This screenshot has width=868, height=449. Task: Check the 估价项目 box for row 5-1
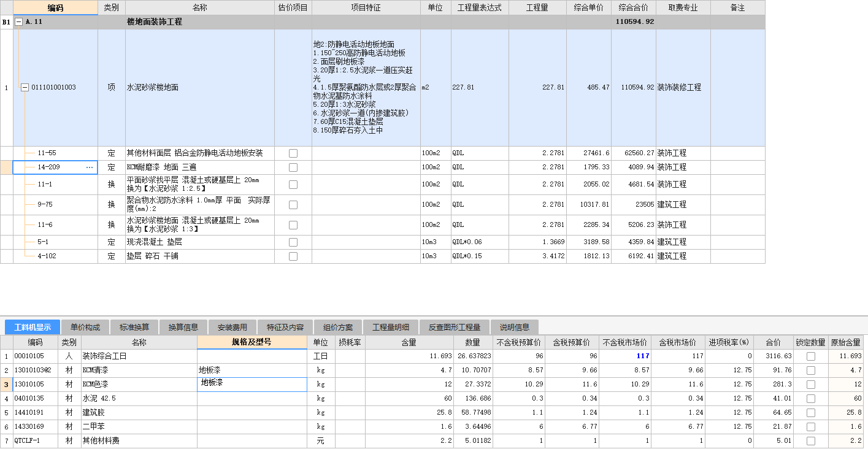click(x=293, y=242)
